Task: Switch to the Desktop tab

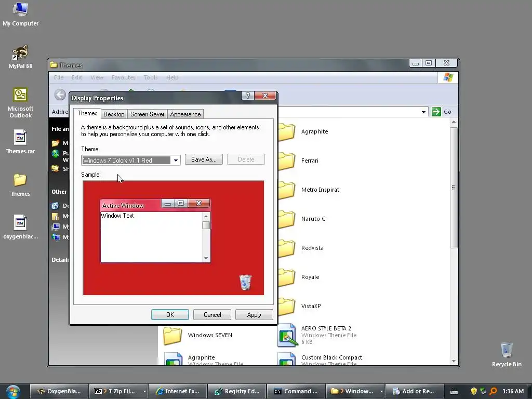Action: pyautogui.click(x=114, y=114)
